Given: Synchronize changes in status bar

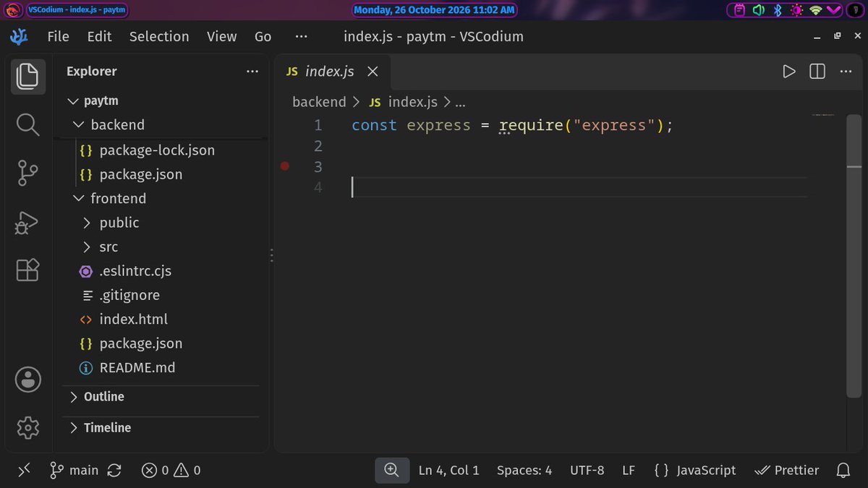Looking at the screenshot, I should (114, 470).
